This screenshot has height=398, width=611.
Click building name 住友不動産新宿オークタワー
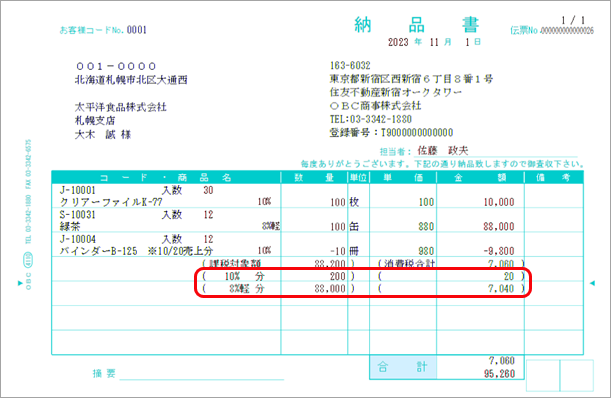(x=396, y=92)
